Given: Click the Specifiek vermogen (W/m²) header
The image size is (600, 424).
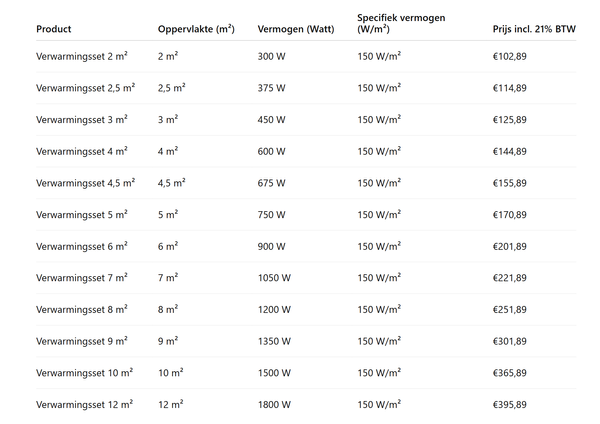Looking at the screenshot, I should click(x=401, y=23).
